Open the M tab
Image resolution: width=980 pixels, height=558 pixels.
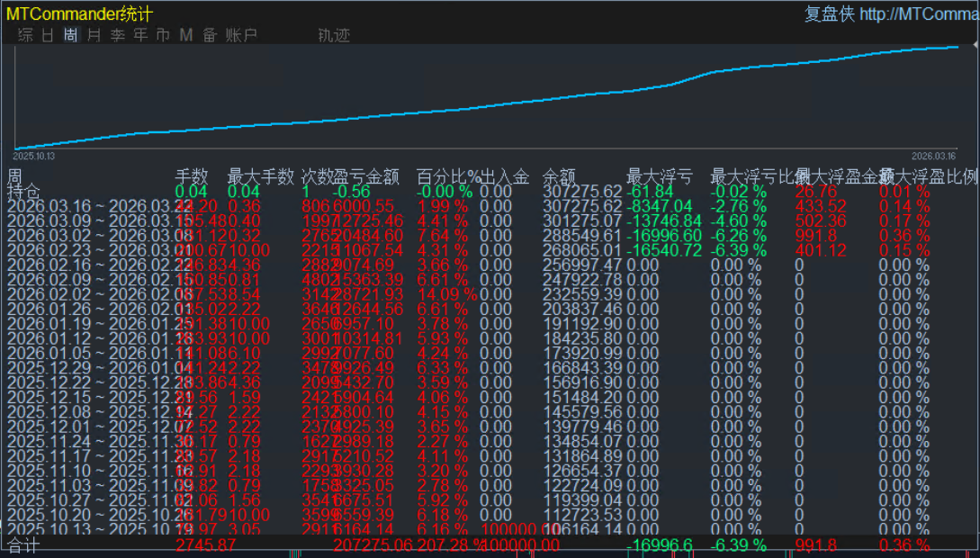[185, 35]
